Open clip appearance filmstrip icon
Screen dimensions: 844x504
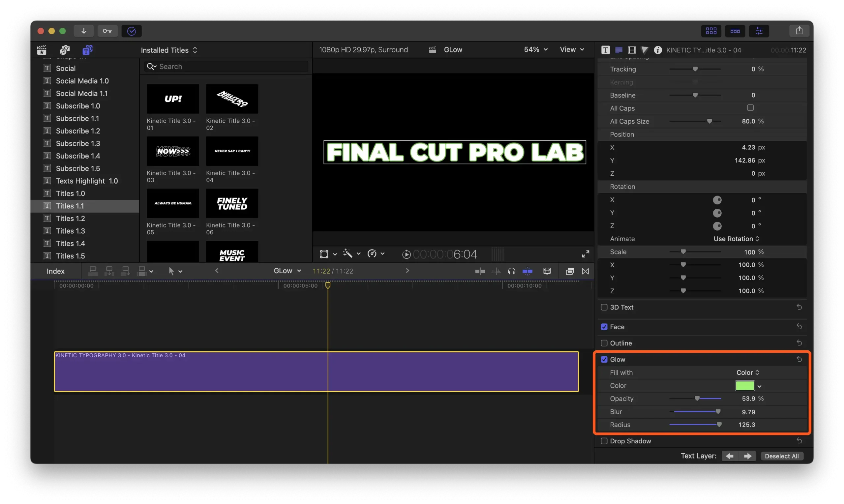(547, 271)
